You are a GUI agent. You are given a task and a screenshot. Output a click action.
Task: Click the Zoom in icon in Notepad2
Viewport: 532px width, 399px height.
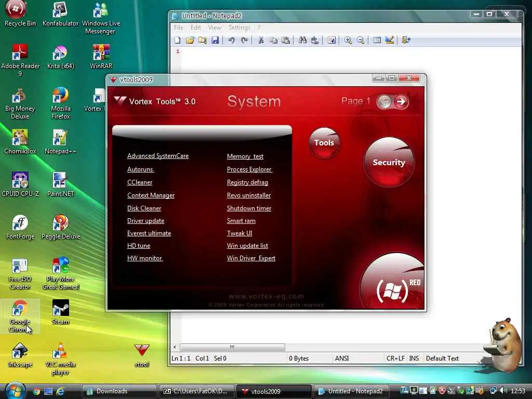[348, 40]
